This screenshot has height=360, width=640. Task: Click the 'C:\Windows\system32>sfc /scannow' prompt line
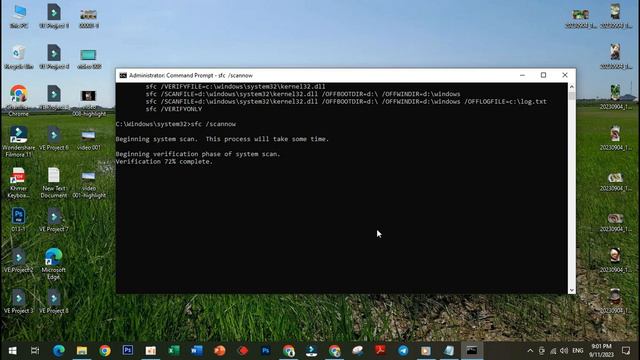(176, 124)
